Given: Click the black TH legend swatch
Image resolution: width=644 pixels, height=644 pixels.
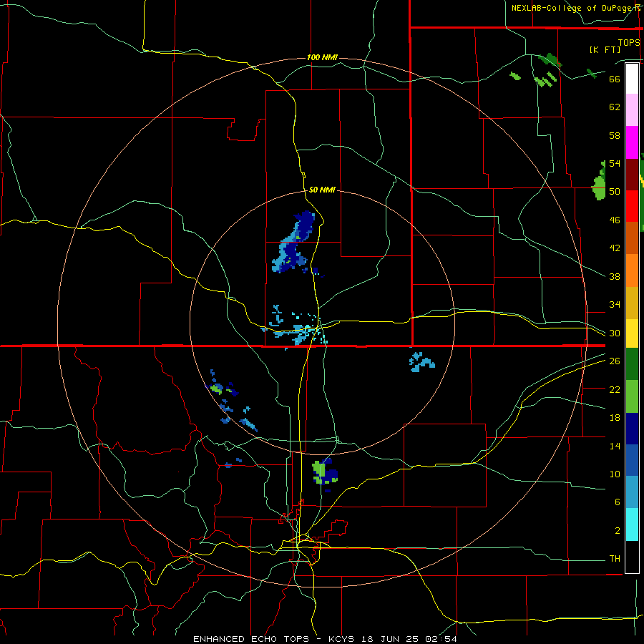Looking at the screenshot, I should [x=632, y=557].
